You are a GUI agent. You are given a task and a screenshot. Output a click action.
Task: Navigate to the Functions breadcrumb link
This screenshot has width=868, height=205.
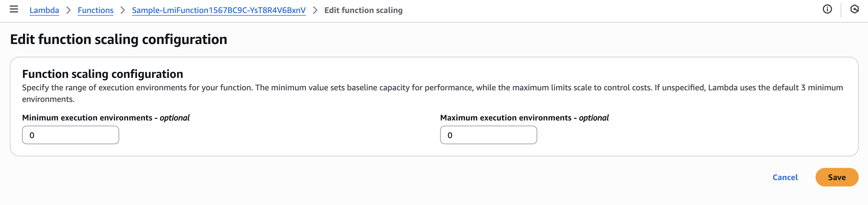coord(95,10)
